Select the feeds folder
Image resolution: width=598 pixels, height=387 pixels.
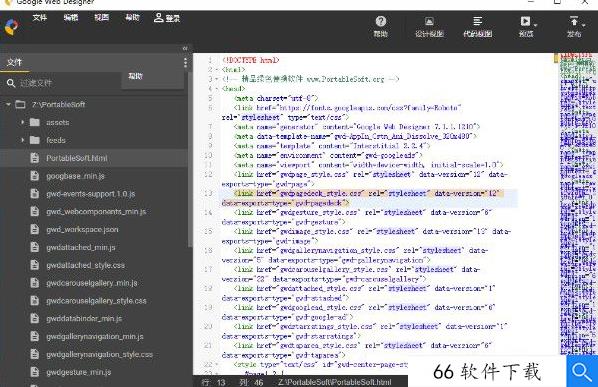(x=56, y=140)
